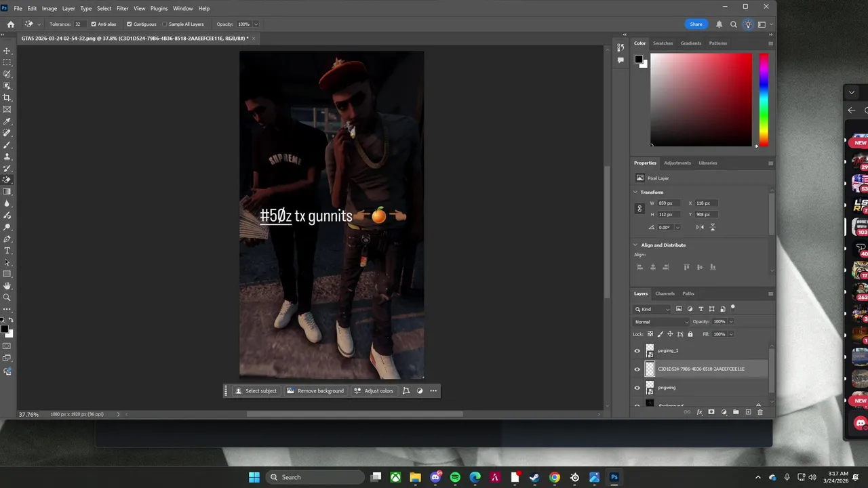Viewport: 868px width, 488px height.
Task: Select the Spot Healing Brush tool
Action: click(7, 133)
